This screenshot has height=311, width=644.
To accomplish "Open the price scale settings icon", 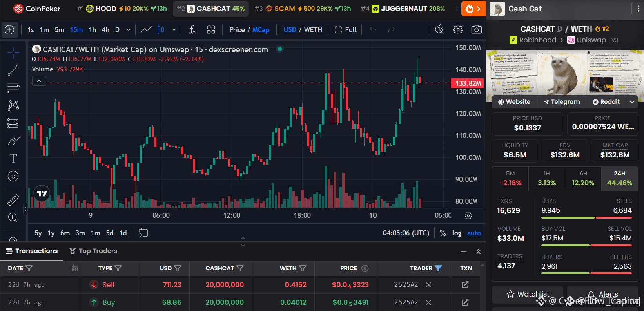I will tap(468, 215).
